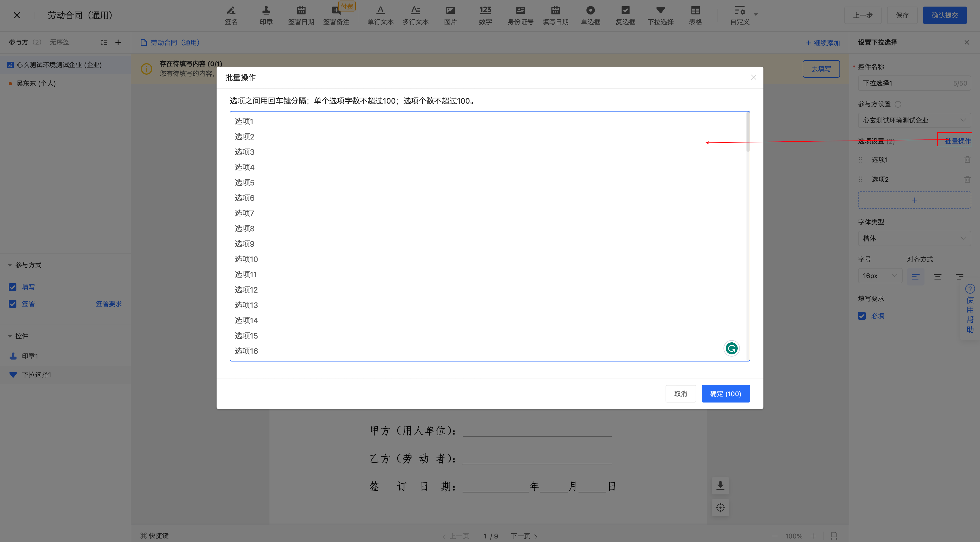Select the 印章 stamp tool
The height and width of the screenshot is (542, 980).
click(266, 15)
